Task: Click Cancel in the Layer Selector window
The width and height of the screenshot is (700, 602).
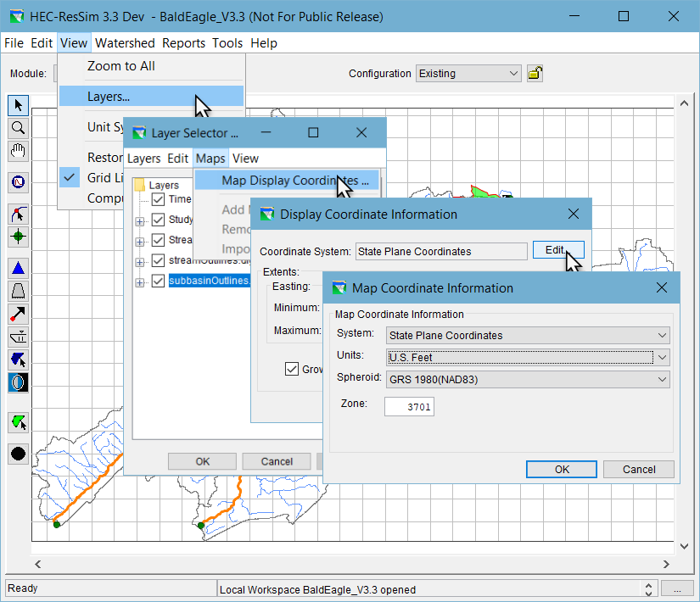Action: tap(277, 461)
